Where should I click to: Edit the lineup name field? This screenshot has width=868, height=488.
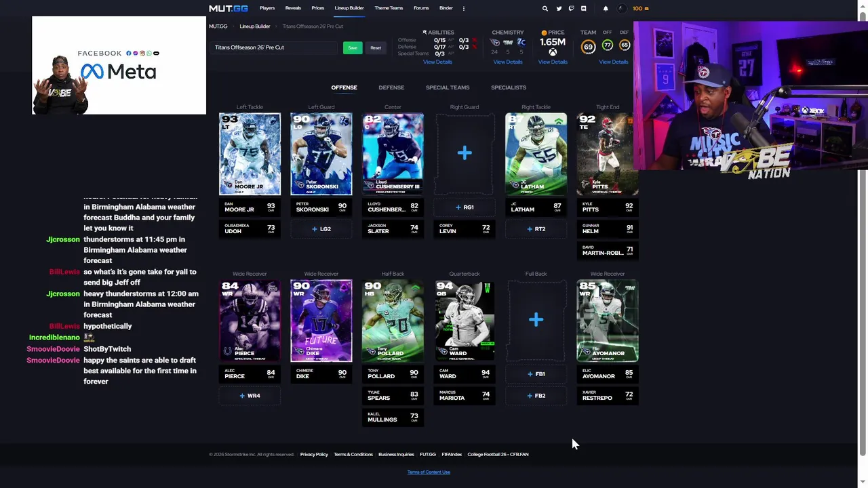click(274, 47)
